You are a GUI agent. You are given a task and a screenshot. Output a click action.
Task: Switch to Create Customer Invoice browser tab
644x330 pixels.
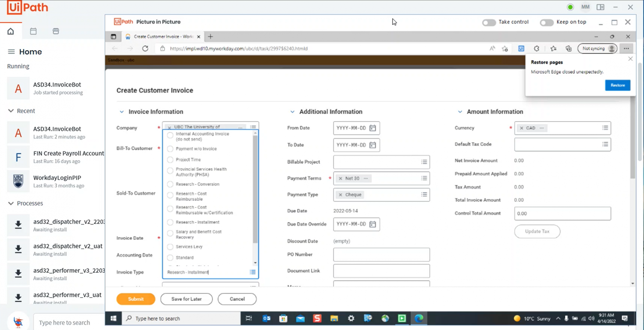pyautogui.click(x=163, y=37)
